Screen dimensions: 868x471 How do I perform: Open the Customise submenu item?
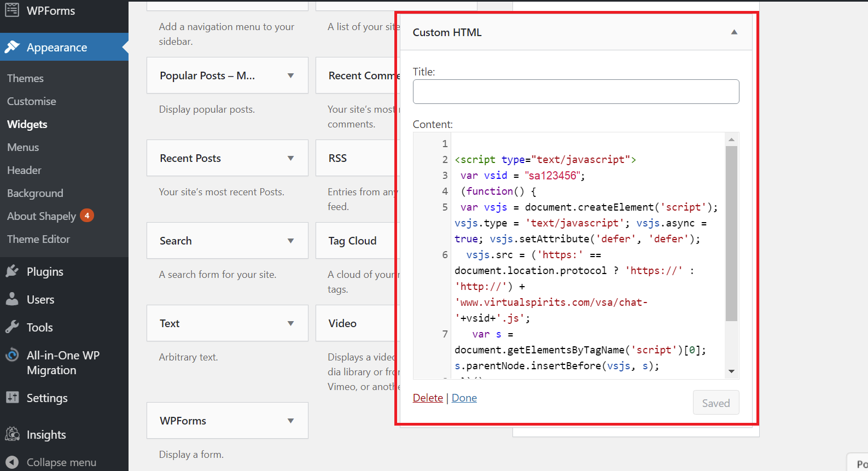32,101
